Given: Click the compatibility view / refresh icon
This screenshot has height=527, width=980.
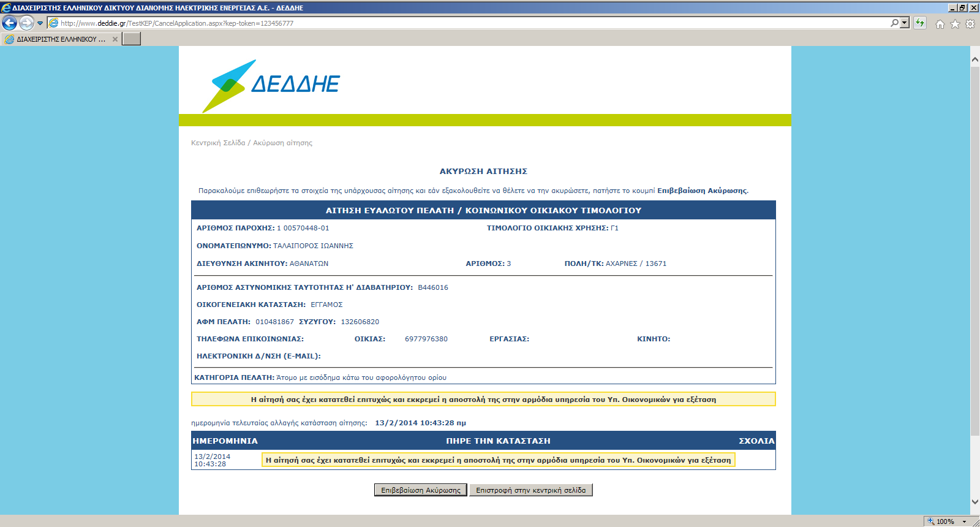Looking at the screenshot, I should 919,23.
